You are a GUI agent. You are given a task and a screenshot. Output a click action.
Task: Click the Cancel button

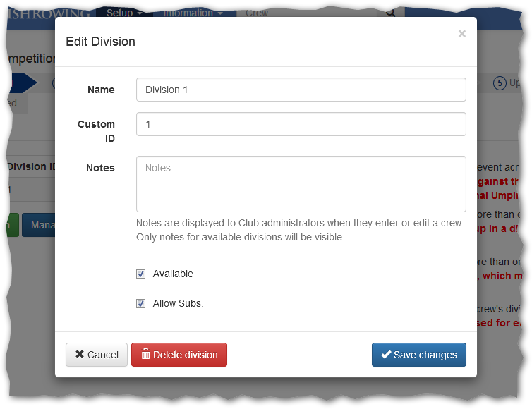[97, 355]
